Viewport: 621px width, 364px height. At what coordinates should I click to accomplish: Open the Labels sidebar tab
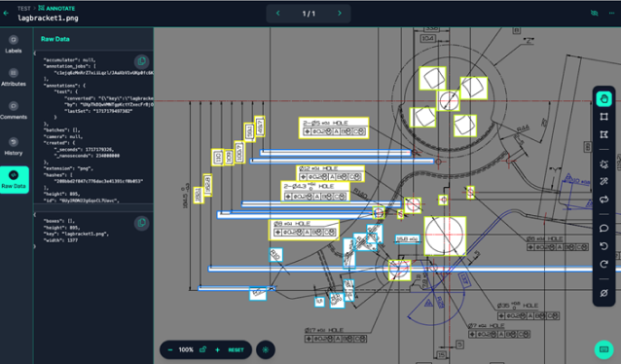(x=14, y=44)
